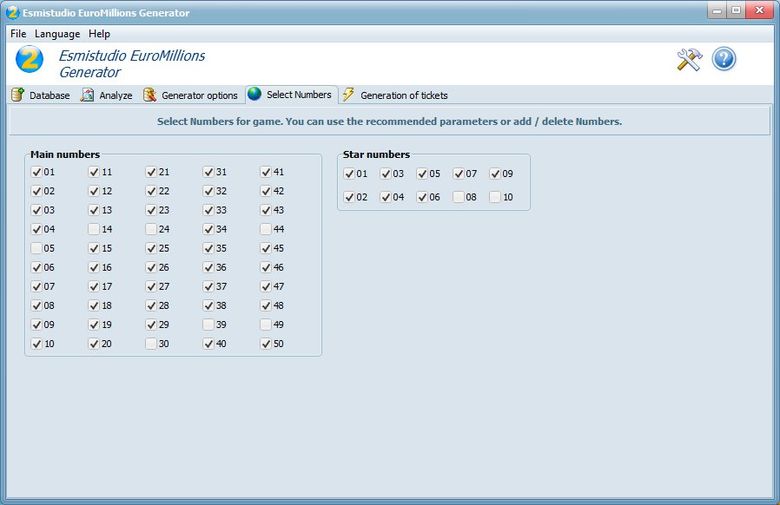
Task: Check main number 30
Action: click(151, 344)
